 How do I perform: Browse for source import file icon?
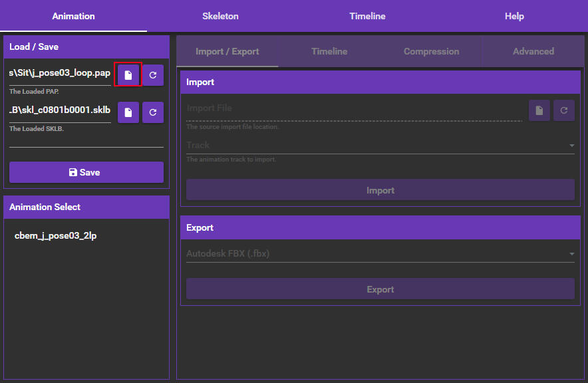pos(539,110)
